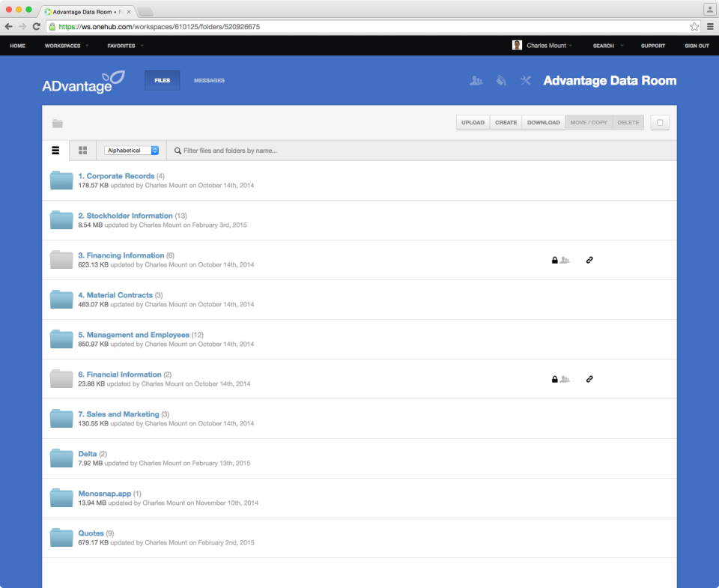The image size is (719, 588).
Task: Open workspace settings via wrench icon
Action: pyautogui.click(x=525, y=80)
